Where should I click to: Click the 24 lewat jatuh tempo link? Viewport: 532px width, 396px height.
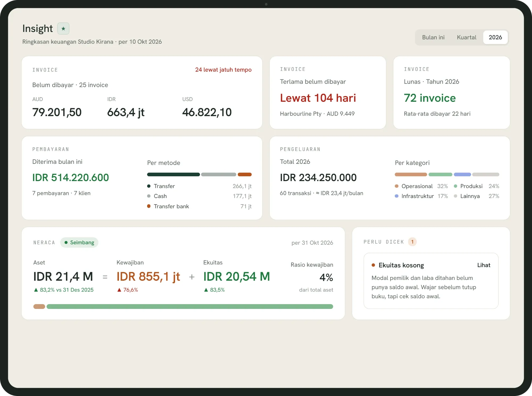pyautogui.click(x=223, y=70)
